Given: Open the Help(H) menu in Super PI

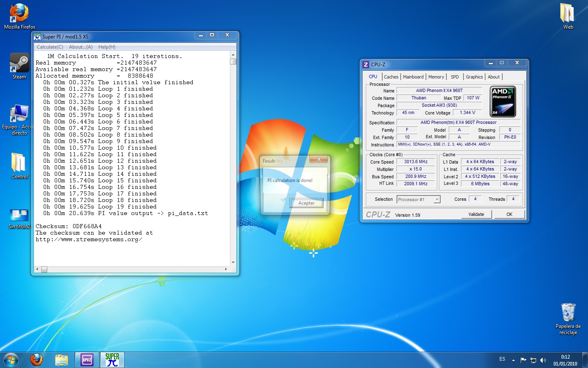Looking at the screenshot, I should (107, 47).
